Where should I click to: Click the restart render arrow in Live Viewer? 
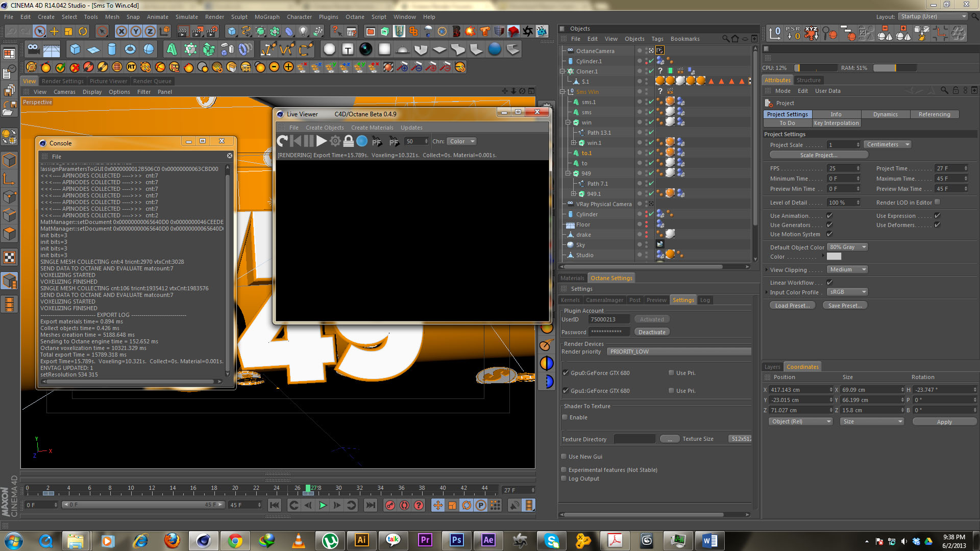(282, 141)
